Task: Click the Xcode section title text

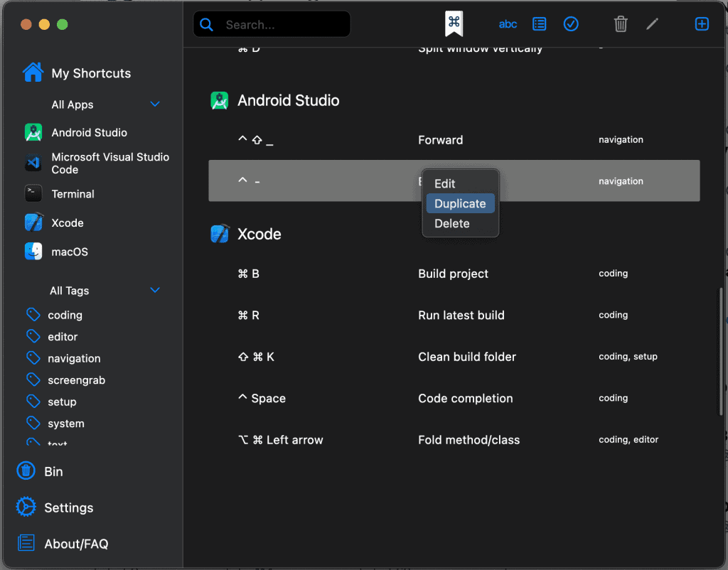Action: (259, 234)
